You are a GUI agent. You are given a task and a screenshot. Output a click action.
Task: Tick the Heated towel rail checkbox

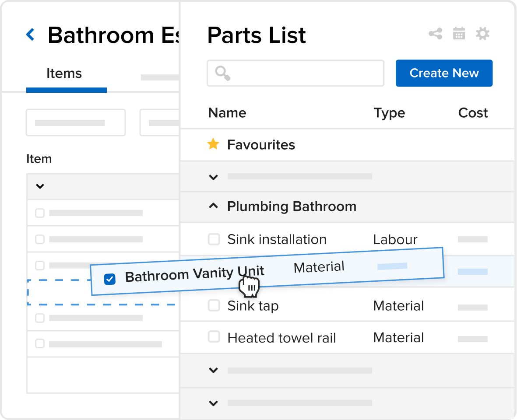[214, 337]
